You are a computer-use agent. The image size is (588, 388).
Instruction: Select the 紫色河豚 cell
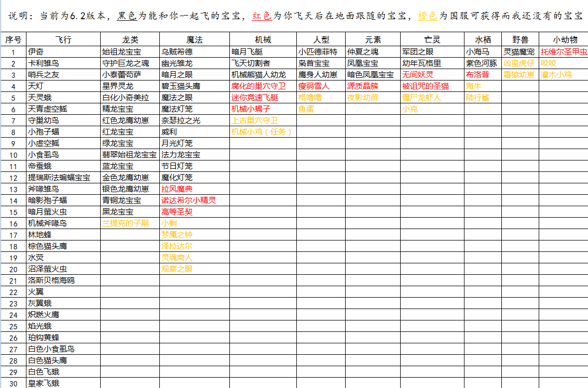point(483,63)
